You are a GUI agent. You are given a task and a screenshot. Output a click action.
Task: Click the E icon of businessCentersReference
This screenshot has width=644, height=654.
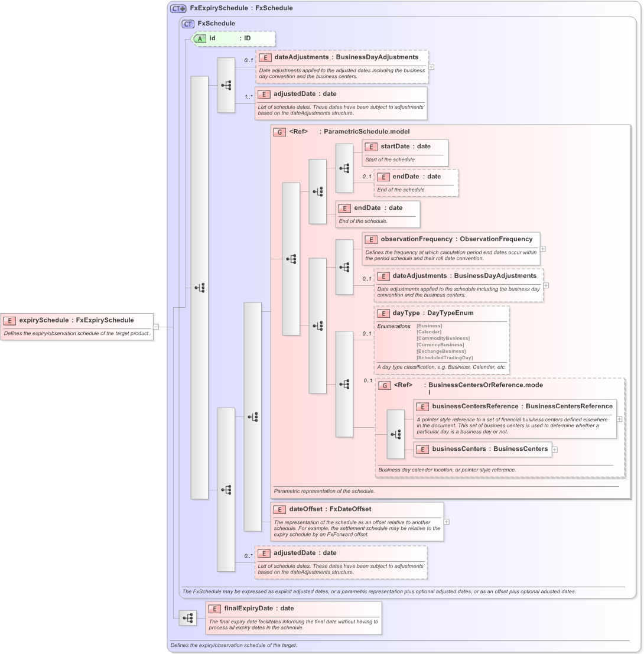422,406
